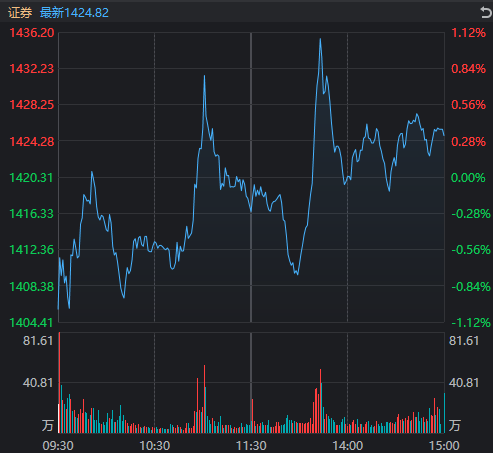The width and height of the screenshot is (493, 453).
Task: Click the 1424.28 price axis label
Action: pyautogui.click(x=32, y=142)
